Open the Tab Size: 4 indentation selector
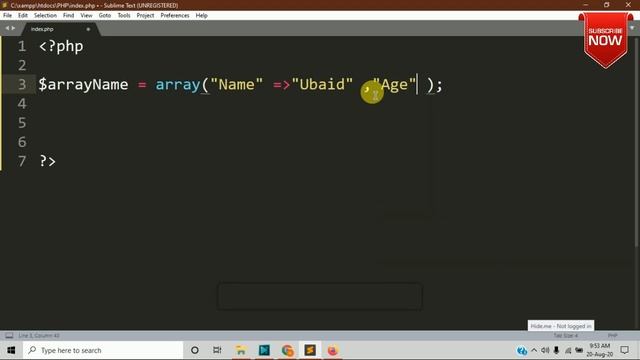This screenshot has height=360, width=640. pyautogui.click(x=565, y=336)
